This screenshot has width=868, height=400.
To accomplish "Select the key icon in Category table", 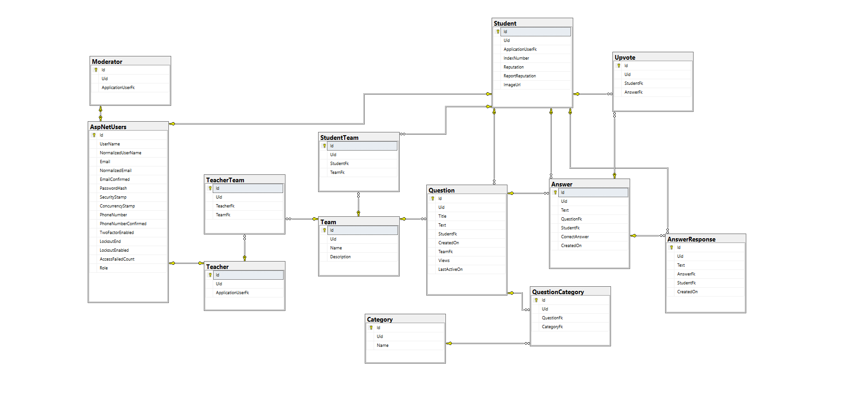I will (x=371, y=328).
